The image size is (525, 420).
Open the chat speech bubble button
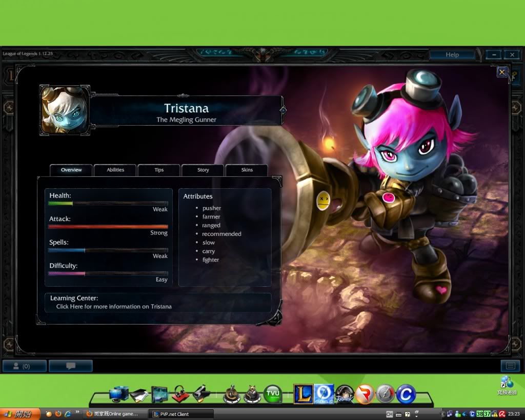coord(71,366)
